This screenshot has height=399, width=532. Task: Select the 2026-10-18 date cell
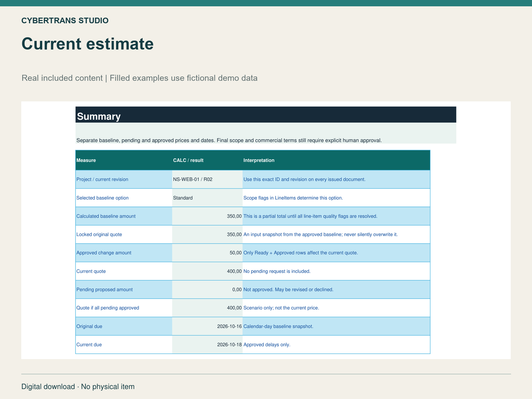pos(207,344)
